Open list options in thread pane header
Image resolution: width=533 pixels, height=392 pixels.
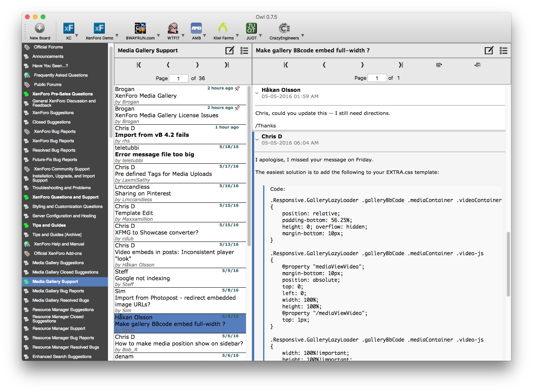click(504, 50)
